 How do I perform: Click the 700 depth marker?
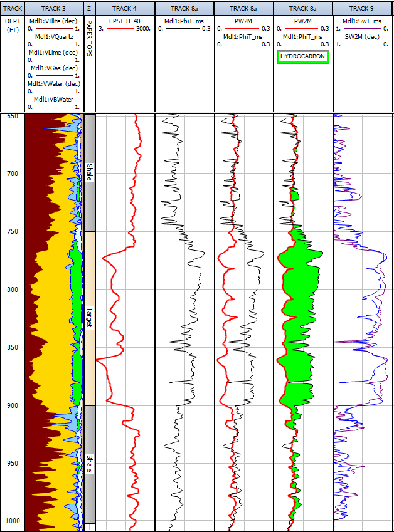[12, 174]
